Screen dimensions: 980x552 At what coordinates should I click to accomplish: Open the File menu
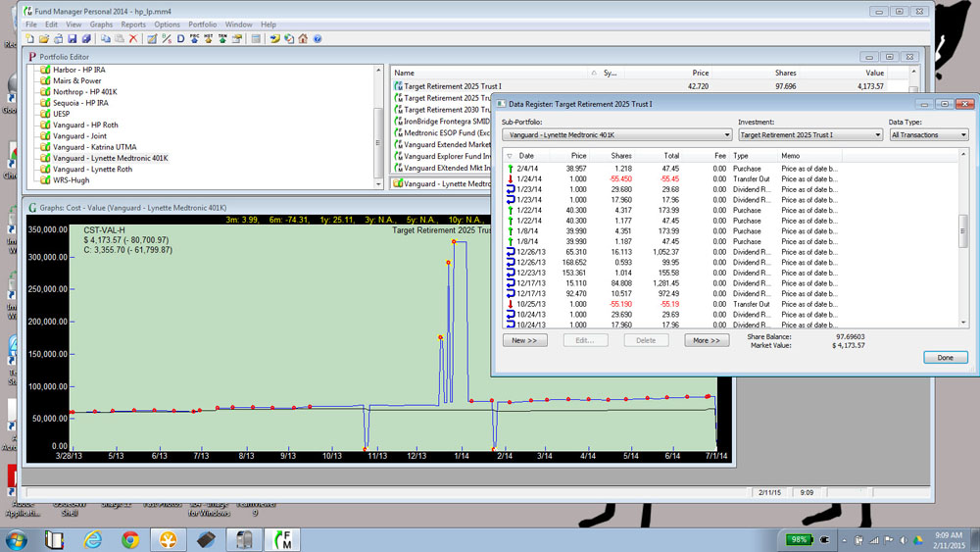tap(31, 25)
